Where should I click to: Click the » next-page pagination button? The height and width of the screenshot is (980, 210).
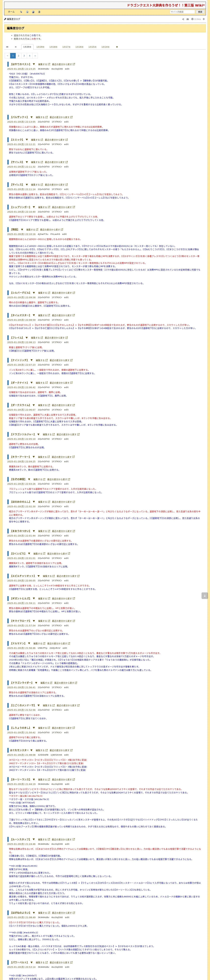pos(35,56)
